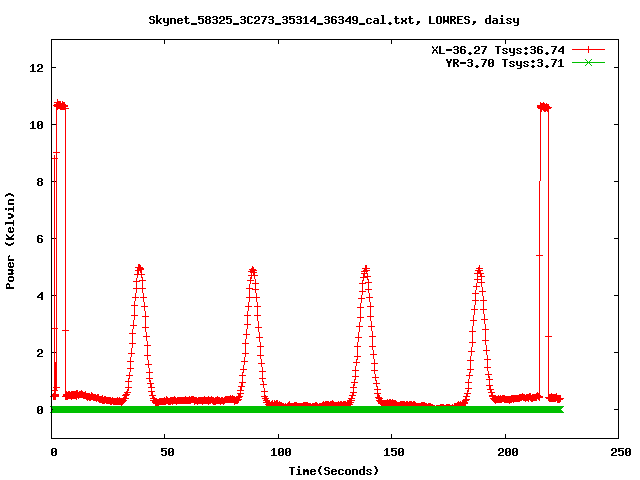The width and height of the screenshot is (640, 480).
Task: Click the green legend line sample
Action: click(x=588, y=62)
